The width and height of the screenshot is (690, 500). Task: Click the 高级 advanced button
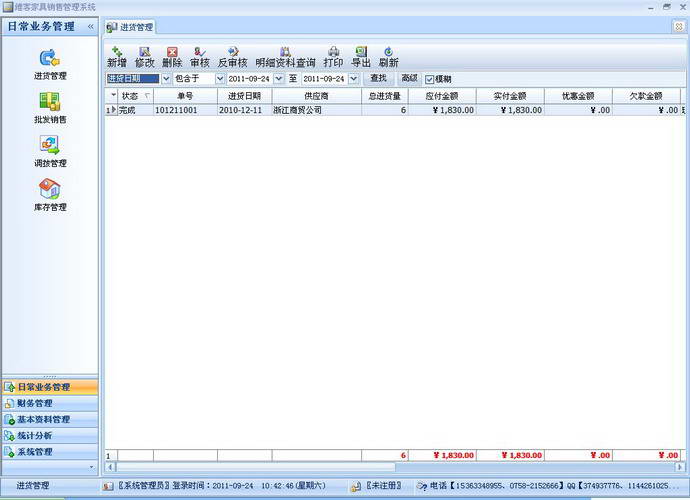click(x=409, y=78)
